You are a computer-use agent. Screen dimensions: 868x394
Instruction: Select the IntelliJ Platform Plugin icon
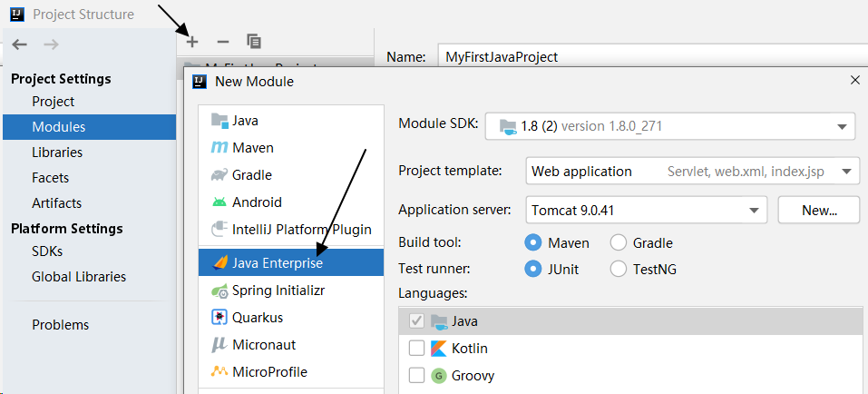(219, 229)
